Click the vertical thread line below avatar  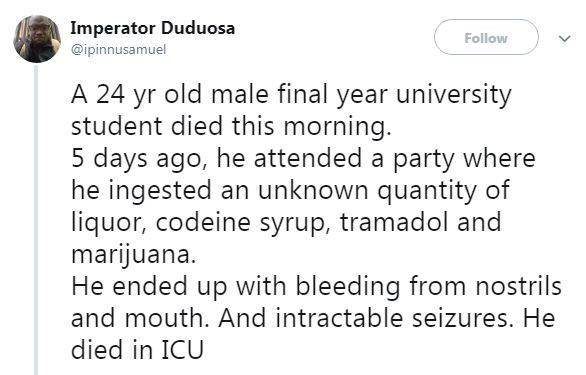(x=36, y=220)
